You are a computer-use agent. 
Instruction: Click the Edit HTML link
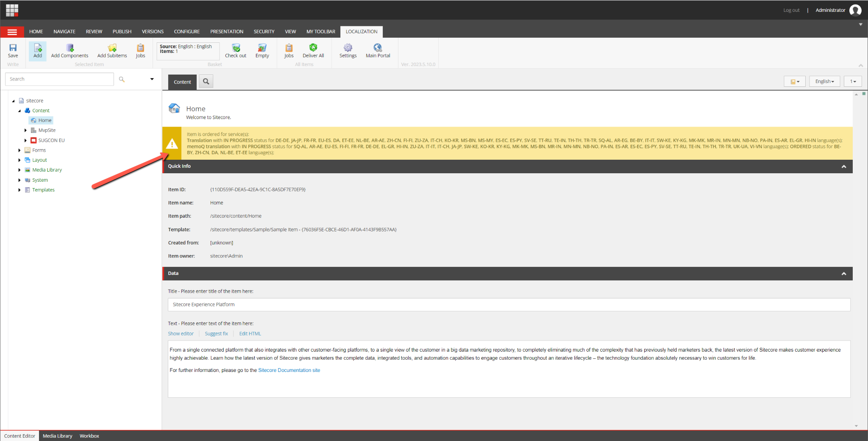[250, 334]
